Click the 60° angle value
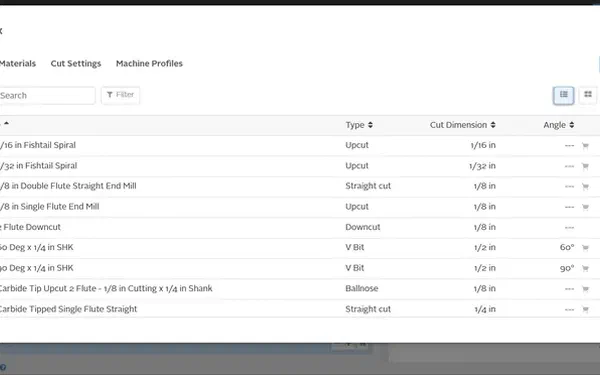600x375 pixels. tap(567, 248)
